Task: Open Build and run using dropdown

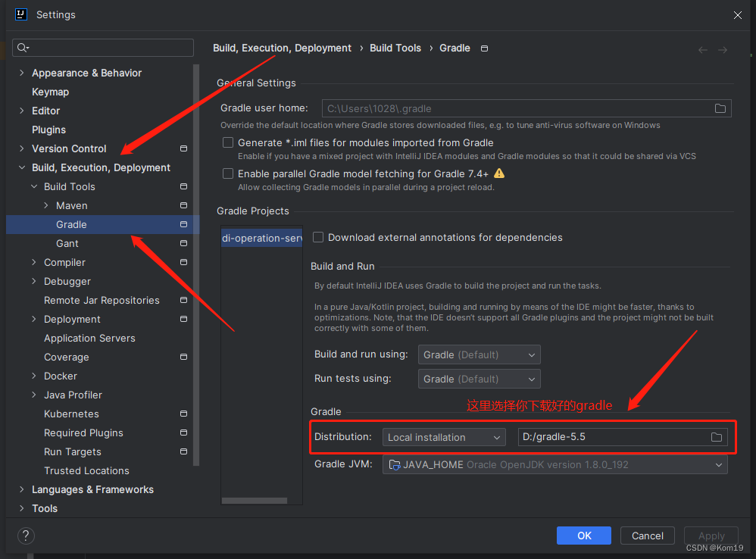Action: (x=480, y=354)
